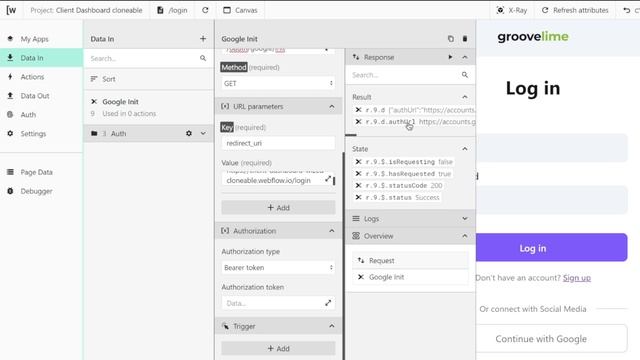The width and height of the screenshot is (640, 360).
Task: Click the Request item in Overview
Action: (x=410, y=260)
